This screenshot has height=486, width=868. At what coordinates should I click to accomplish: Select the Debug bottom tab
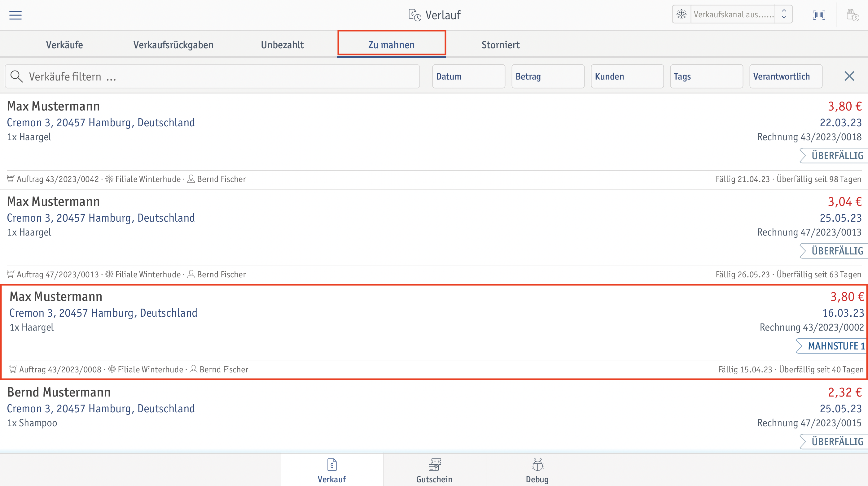[x=537, y=470]
